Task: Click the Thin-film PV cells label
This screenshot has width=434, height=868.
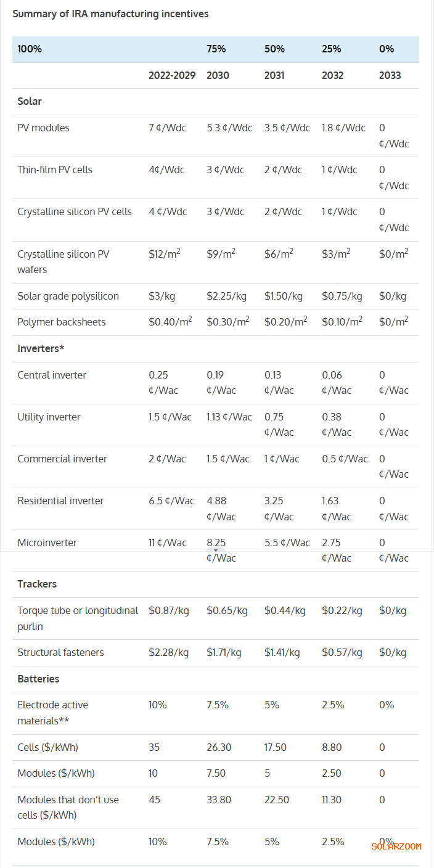Action: point(55,170)
